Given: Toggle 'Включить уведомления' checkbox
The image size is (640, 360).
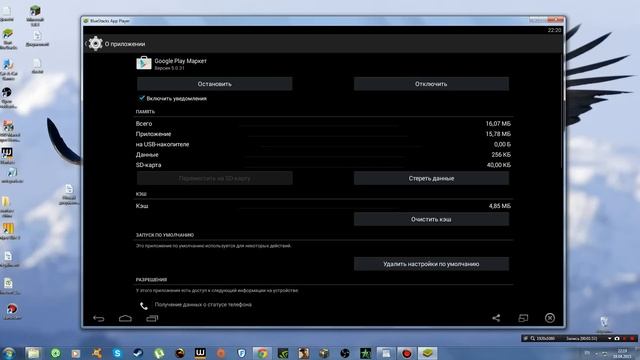Looking at the screenshot, I should (142, 98).
